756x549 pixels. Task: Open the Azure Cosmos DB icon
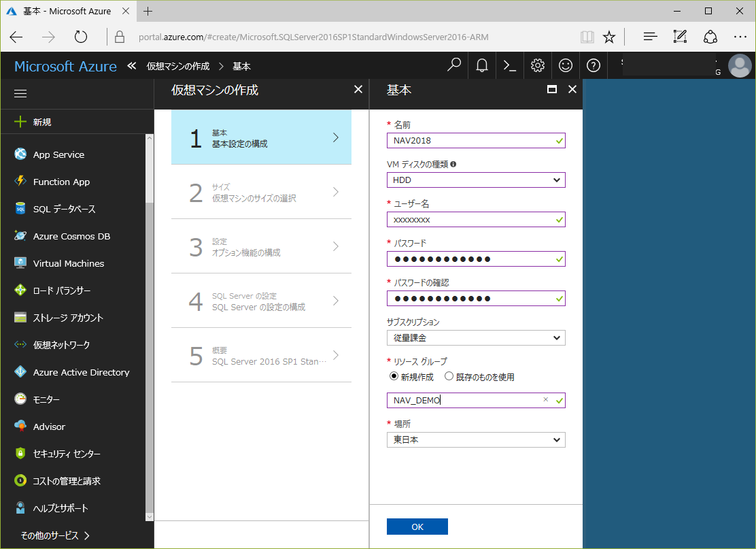click(x=20, y=235)
